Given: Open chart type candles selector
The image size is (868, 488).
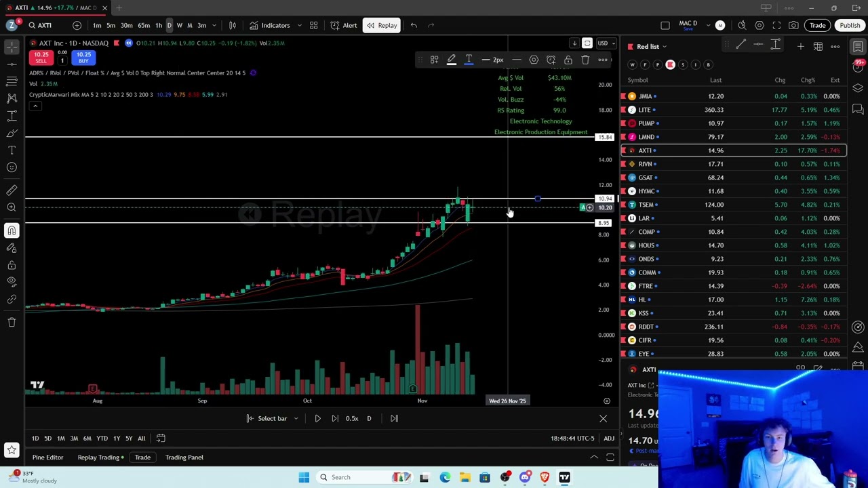Looking at the screenshot, I should click(x=232, y=25).
